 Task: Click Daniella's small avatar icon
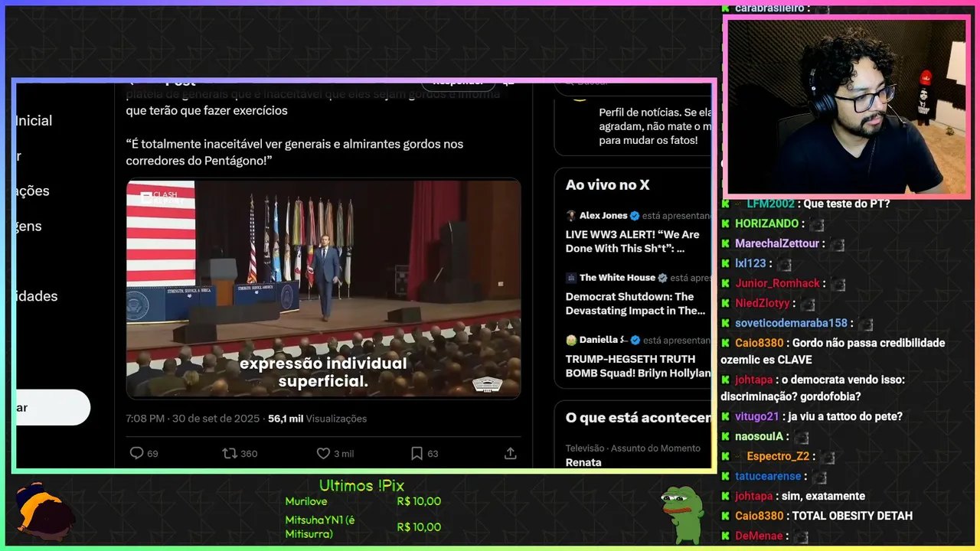click(571, 340)
